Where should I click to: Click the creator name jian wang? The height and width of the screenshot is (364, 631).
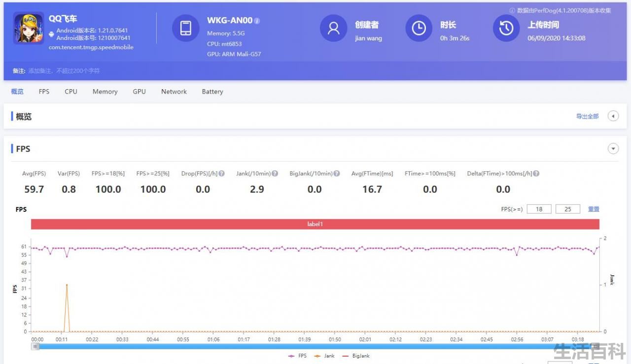(368, 38)
